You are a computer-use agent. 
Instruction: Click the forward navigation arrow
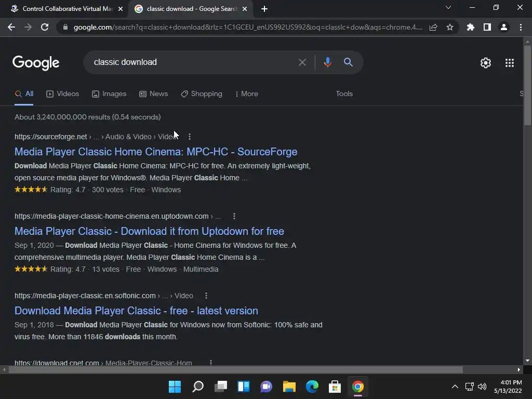click(28, 27)
